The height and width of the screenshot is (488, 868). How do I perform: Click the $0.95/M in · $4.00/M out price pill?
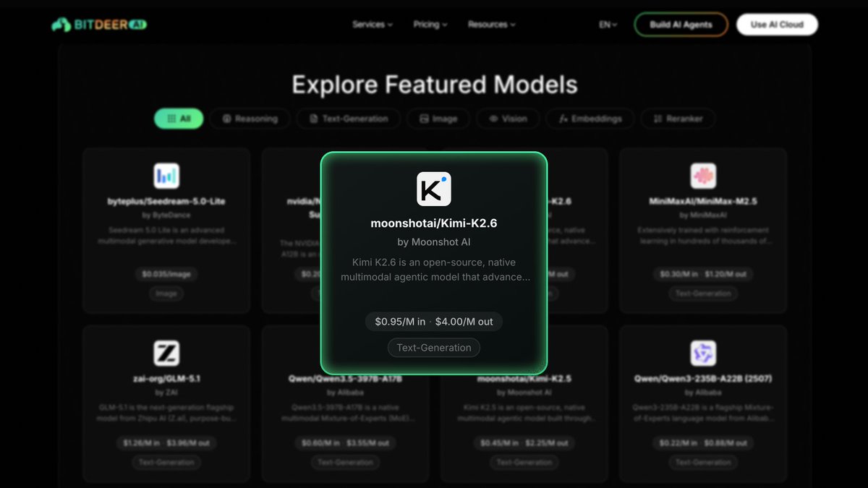pyautogui.click(x=434, y=321)
